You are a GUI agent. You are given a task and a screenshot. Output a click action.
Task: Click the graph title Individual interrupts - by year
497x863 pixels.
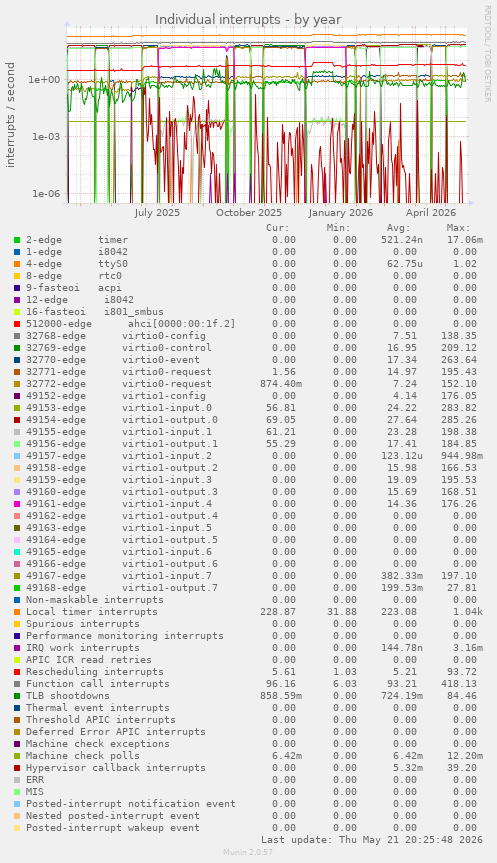[x=248, y=20]
